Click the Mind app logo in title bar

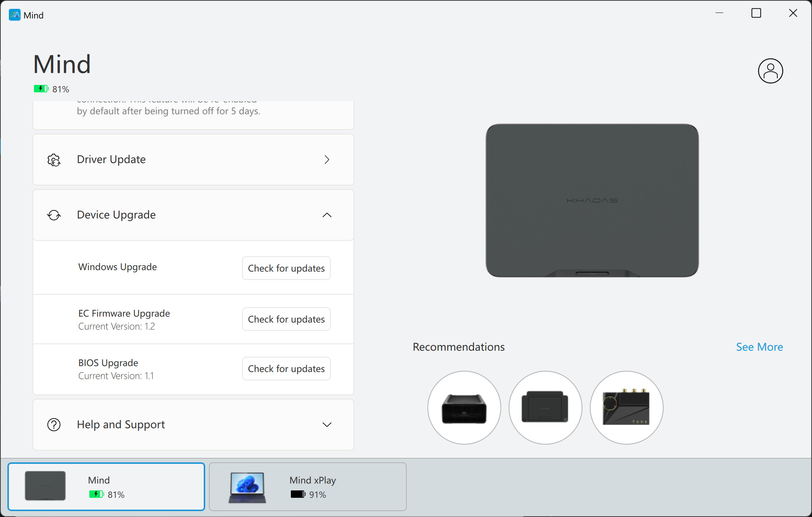[15, 15]
